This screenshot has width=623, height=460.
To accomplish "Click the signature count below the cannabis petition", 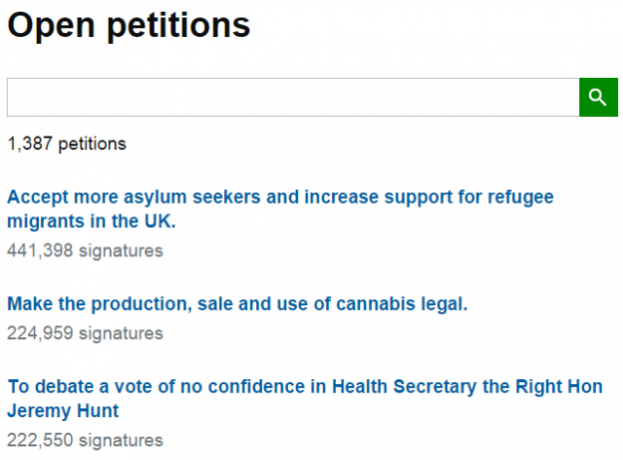I will pyautogui.click(x=85, y=333).
